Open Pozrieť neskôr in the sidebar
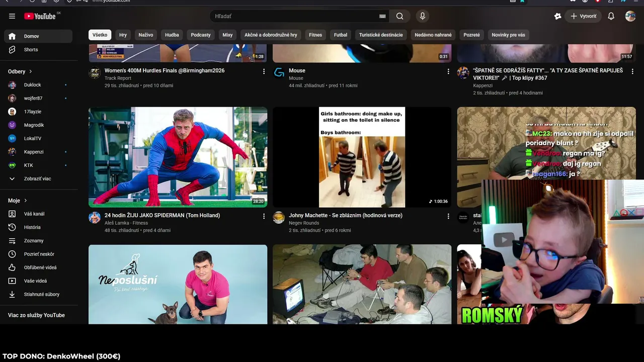 [38, 254]
